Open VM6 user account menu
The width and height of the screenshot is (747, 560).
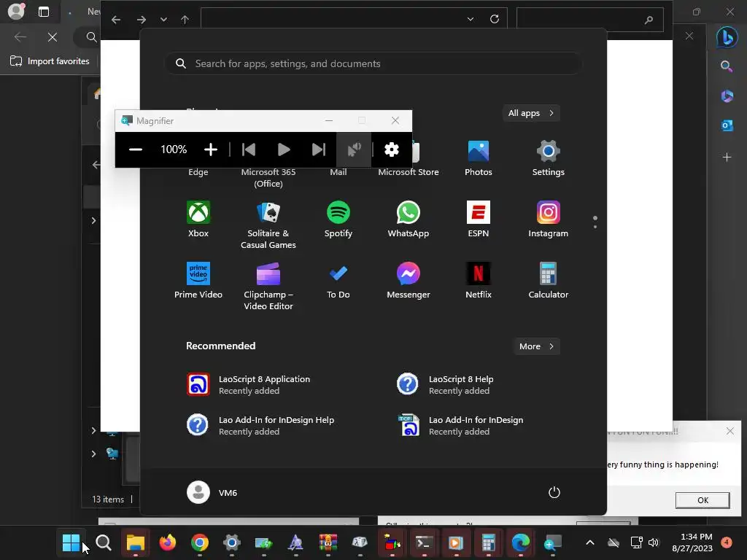pos(212,492)
